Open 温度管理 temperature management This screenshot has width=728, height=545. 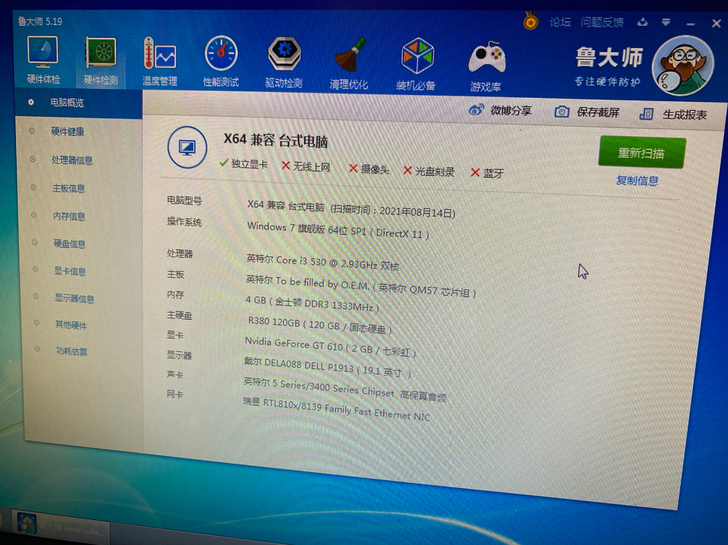pyautogui.click(x=160, y=62)
